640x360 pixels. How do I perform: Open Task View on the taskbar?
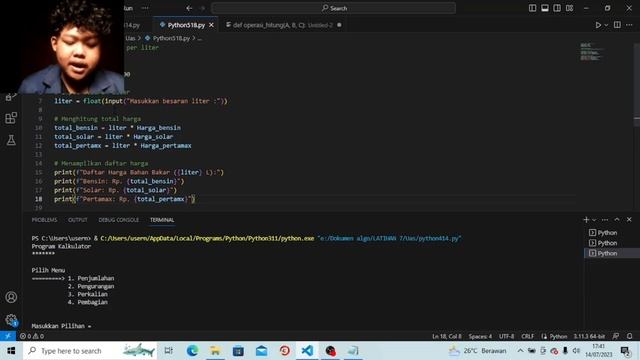tap(168, 351)
